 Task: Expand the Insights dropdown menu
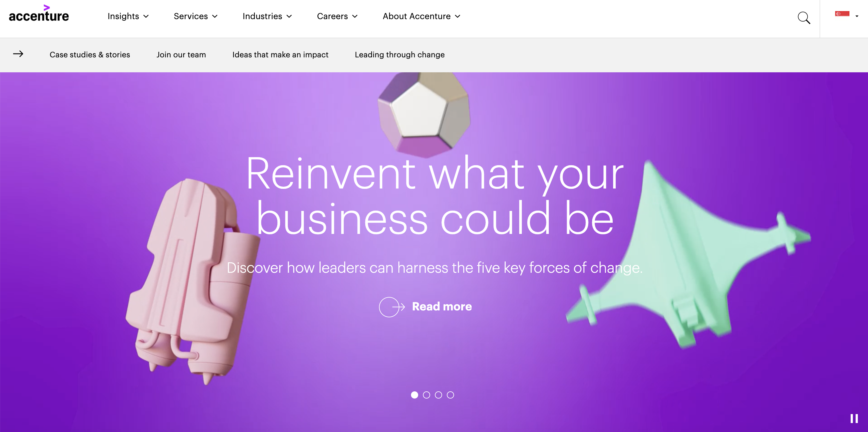[x=128, y=16]
